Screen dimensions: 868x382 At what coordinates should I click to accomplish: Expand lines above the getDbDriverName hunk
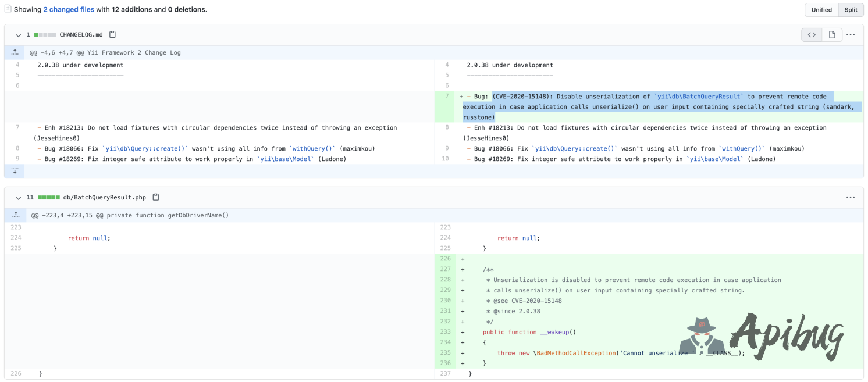pos(15,215)
